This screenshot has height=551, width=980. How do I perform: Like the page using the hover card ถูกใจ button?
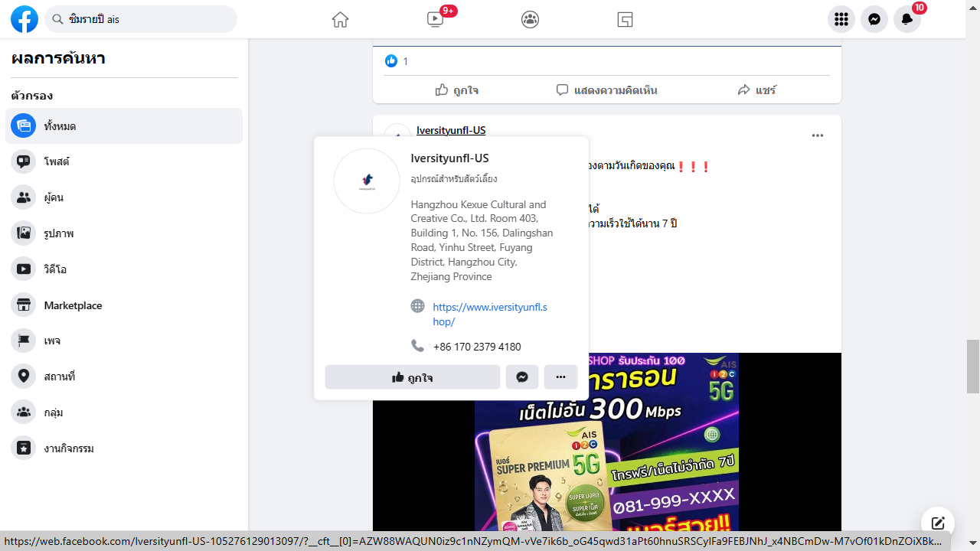point(413,377)
